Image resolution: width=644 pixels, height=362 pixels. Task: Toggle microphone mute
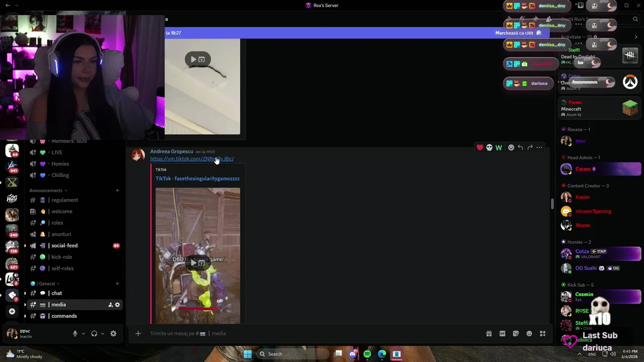coord(75,333)
